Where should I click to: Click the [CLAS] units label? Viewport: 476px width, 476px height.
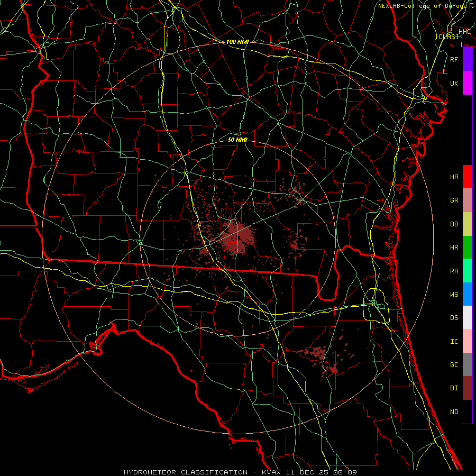[447, 36]
